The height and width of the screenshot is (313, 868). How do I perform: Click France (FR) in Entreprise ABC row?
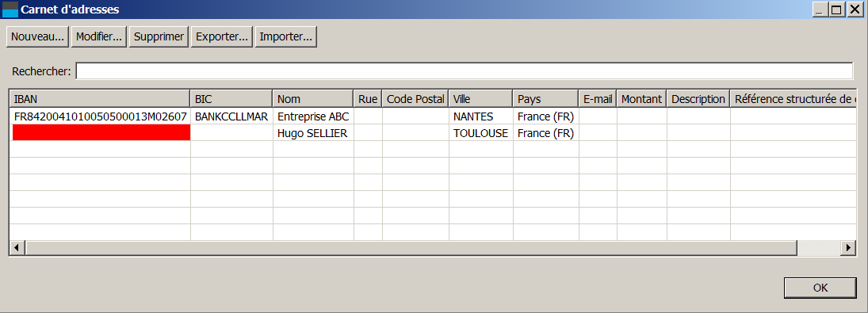coord(546,116)
